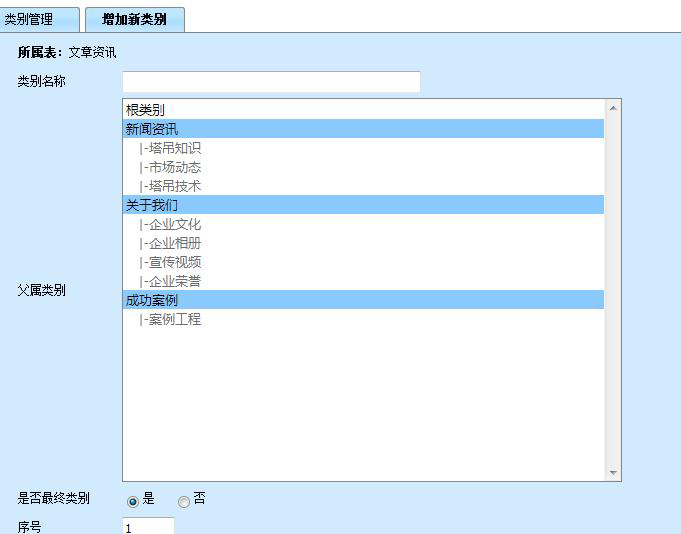Choose 市场动态 in the category list

(x=171, y=167)
